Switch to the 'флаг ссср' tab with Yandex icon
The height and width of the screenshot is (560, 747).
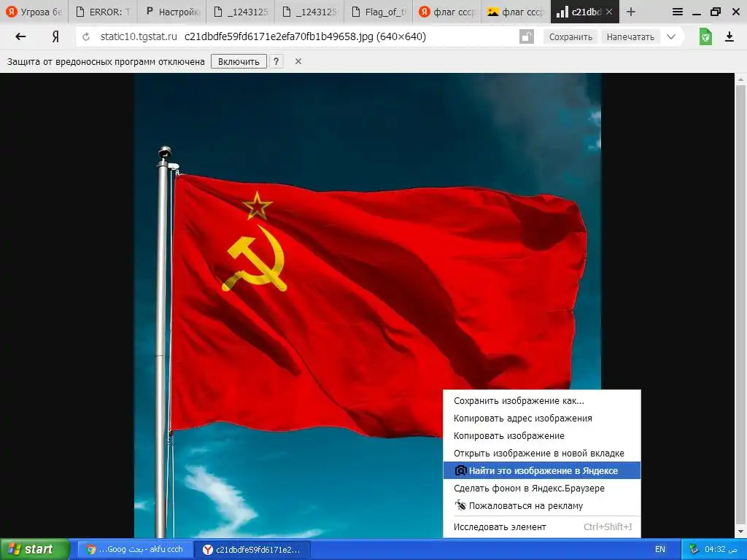pyautogui.click(x=447, y=12)
